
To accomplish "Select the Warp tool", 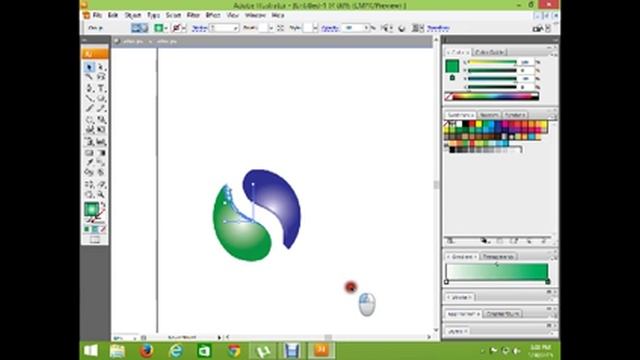I will [89, 130].
